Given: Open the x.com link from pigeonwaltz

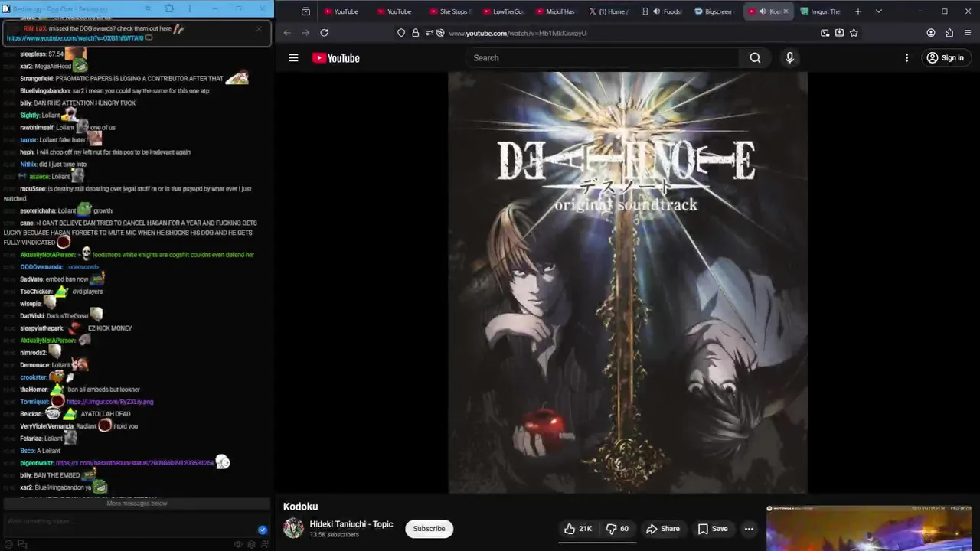Looking at the screenshot, I should (x=135, y=463).
